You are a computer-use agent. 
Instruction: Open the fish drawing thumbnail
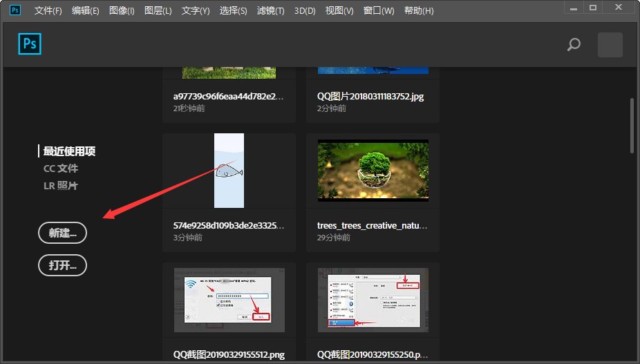pyautogui.click(x=229, y=171)
